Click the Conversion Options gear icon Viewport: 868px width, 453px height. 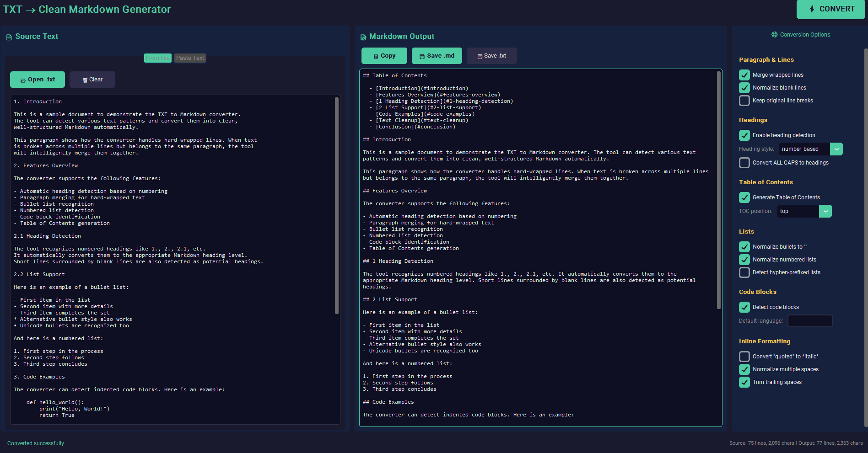click(x=774, y=35)
